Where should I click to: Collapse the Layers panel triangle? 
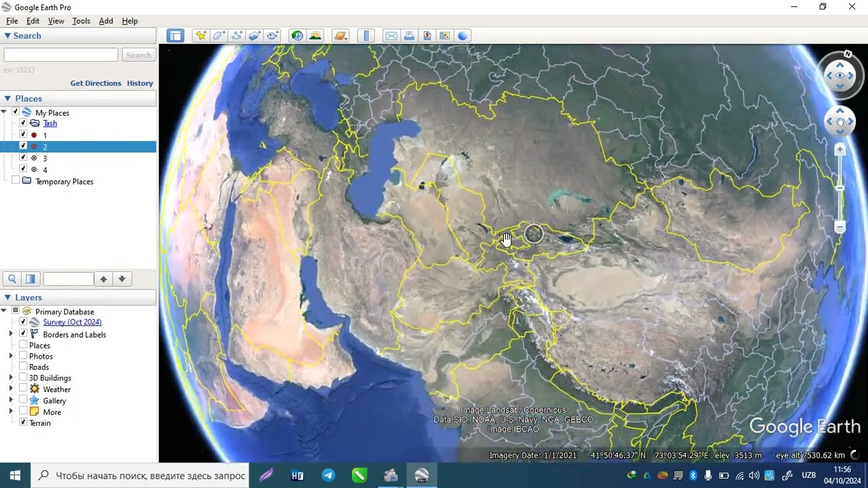[7, 298]
